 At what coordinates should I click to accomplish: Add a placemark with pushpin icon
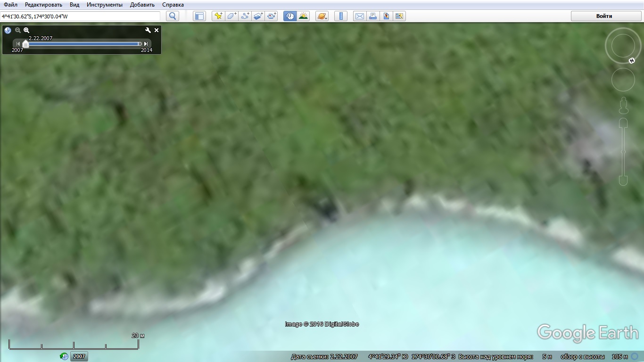point(218,16)
